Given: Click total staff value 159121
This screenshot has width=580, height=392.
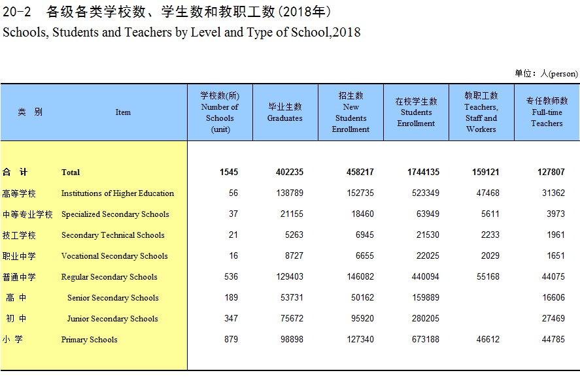Looking at the screenshot, I should [486, 172].
